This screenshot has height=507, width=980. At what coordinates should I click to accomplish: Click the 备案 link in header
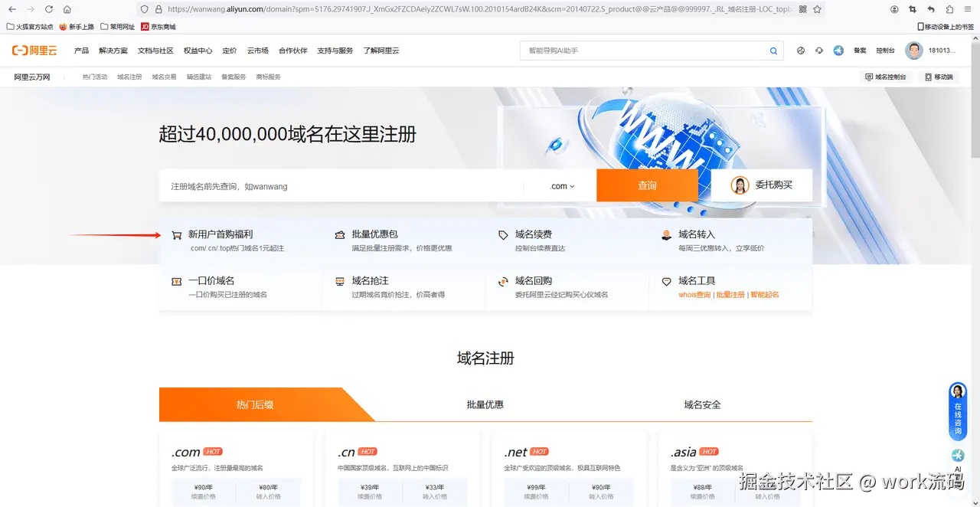(860, 51)
